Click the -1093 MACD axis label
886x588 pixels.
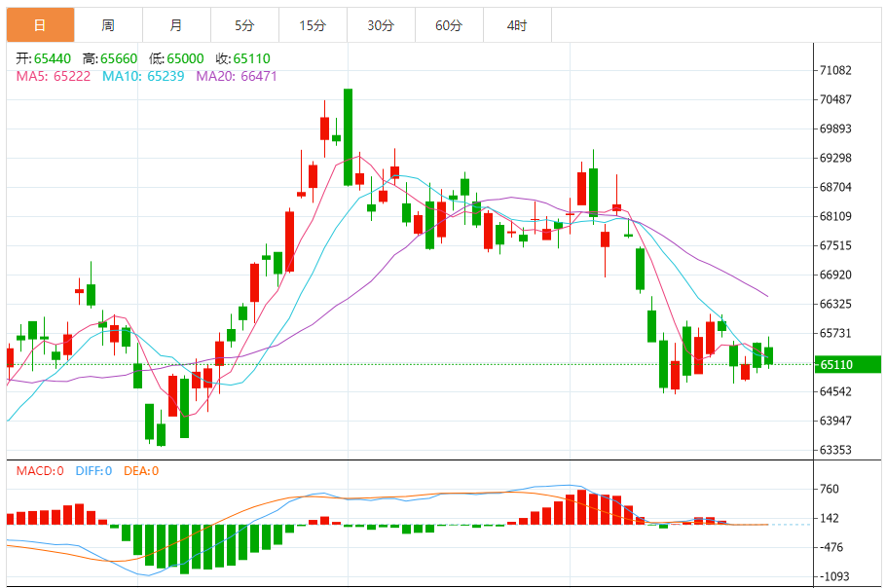tap(834, 576)
